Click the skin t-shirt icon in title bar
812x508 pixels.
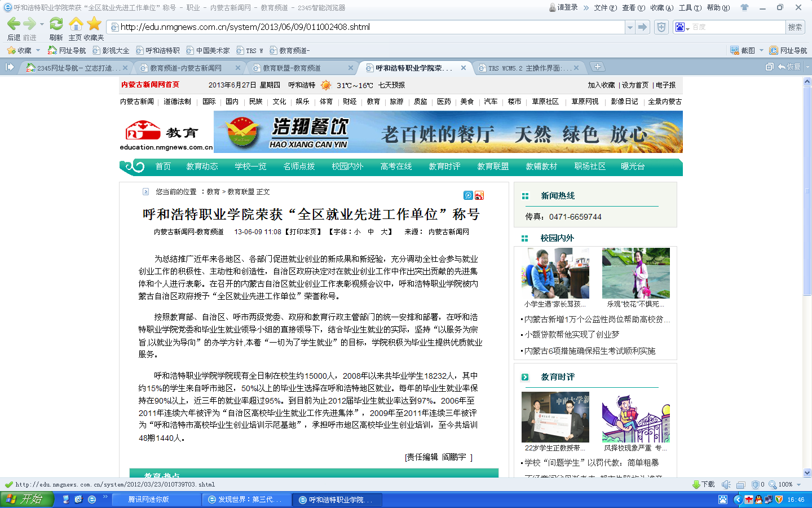[x=744, y=8]
